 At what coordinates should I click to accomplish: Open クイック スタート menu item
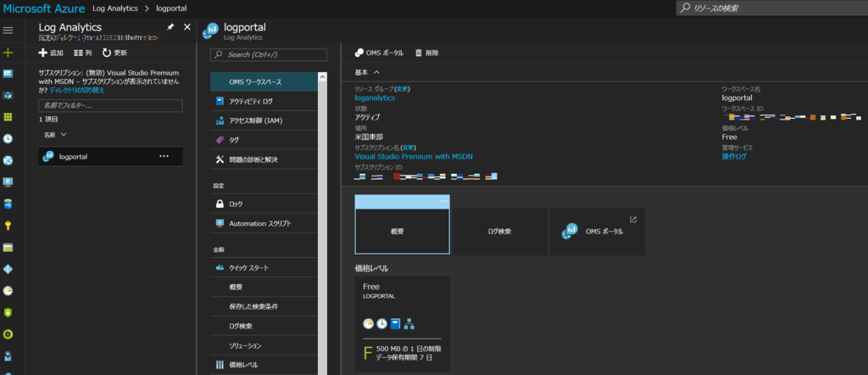264,267
